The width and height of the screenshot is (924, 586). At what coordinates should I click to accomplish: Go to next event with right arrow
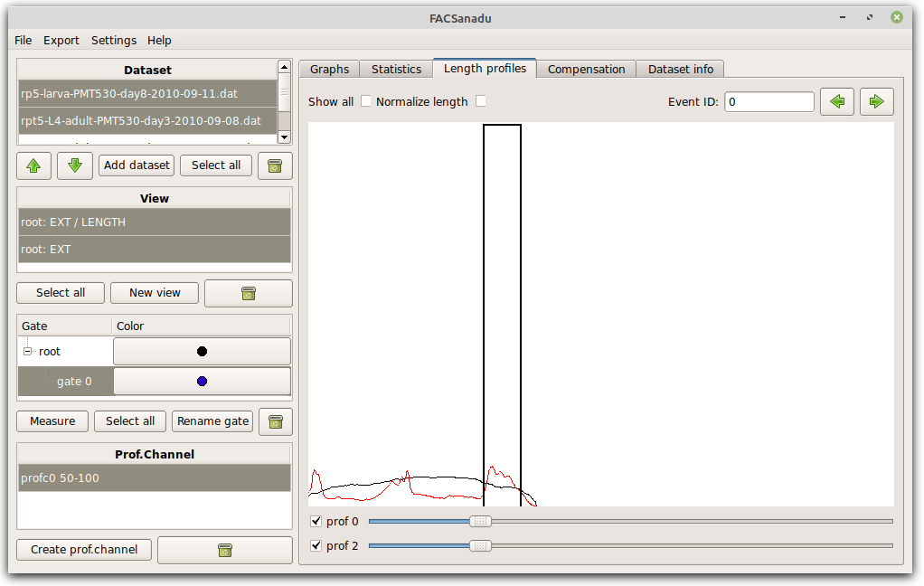876,101
